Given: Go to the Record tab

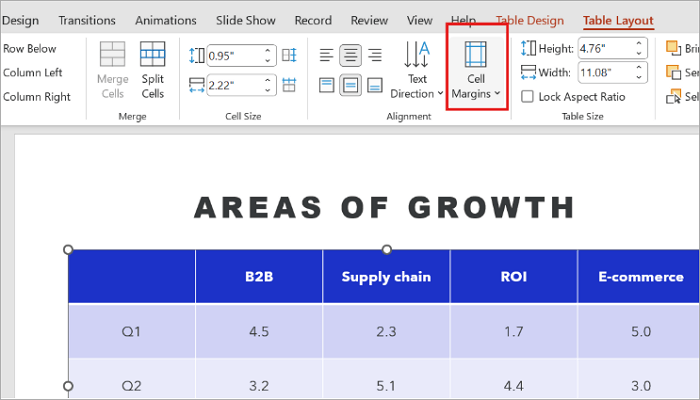Looking at the screenshot, I should (313, 21).
